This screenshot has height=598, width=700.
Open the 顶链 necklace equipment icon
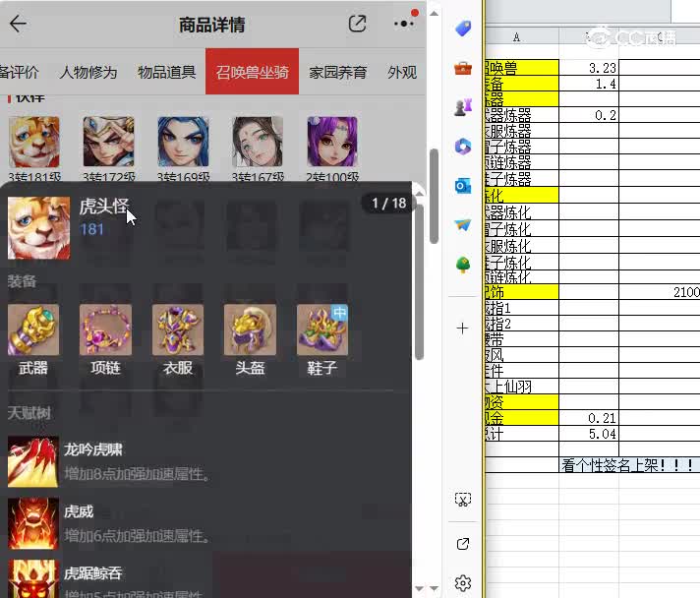(x=105, y=330)
